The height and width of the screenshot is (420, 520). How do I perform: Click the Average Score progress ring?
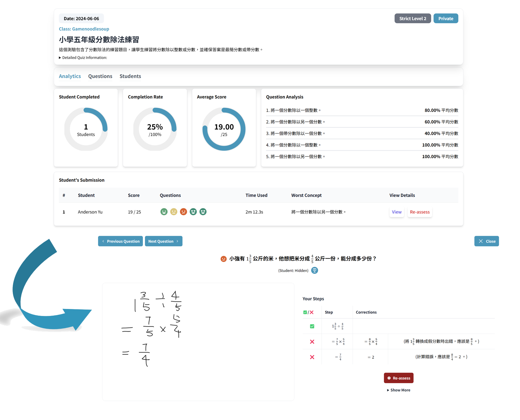tap(224, 128)
